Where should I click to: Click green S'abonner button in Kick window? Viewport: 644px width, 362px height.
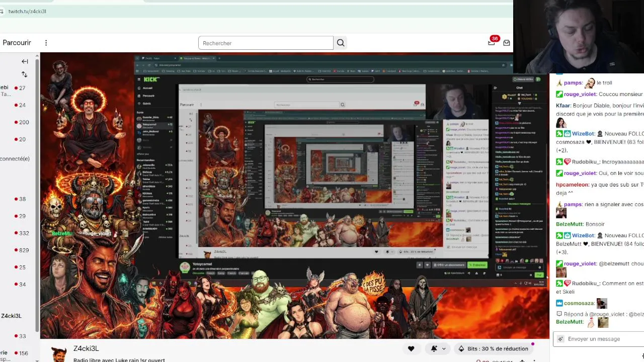click(476, 265)
